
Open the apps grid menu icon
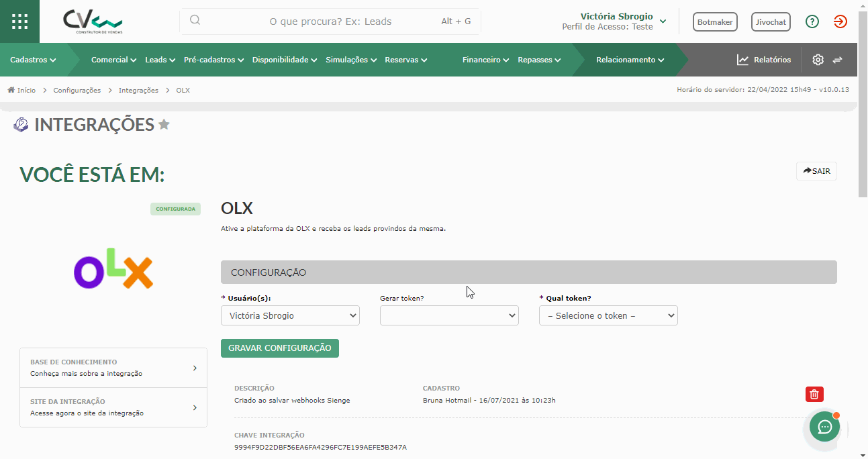19,21
